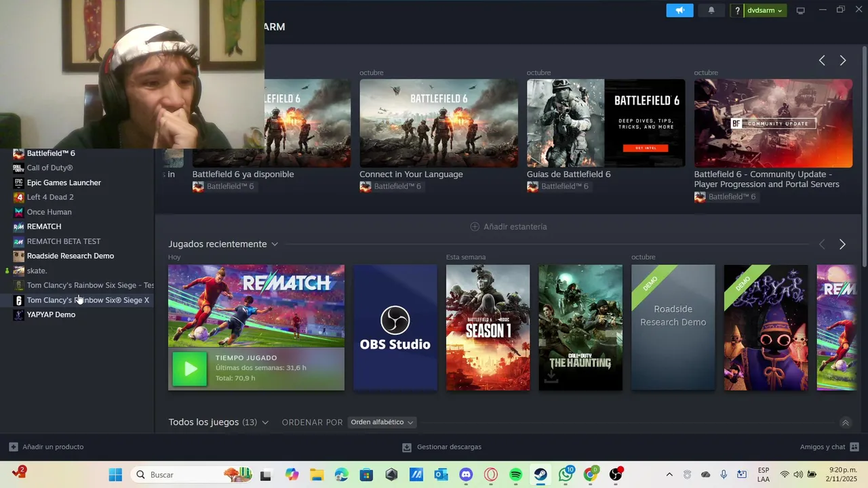Open the Guías de Battlefield 6 news card
The image size is (868, 488).
[606, 123]
